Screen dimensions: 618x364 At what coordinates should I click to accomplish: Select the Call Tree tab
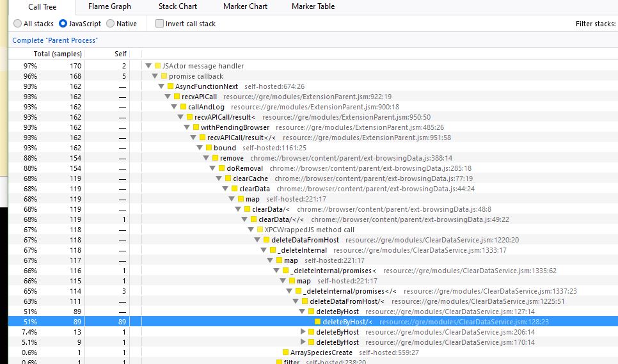(x=42, y=7)
